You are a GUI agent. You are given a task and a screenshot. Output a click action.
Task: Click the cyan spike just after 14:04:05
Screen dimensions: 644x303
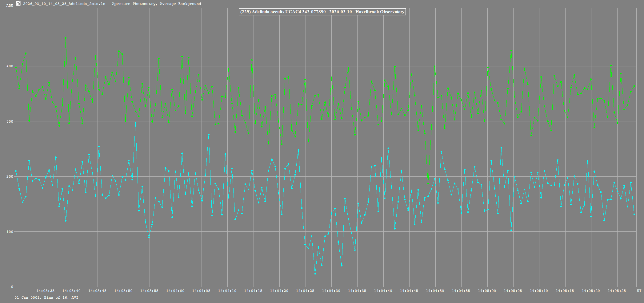click(209, 134)
